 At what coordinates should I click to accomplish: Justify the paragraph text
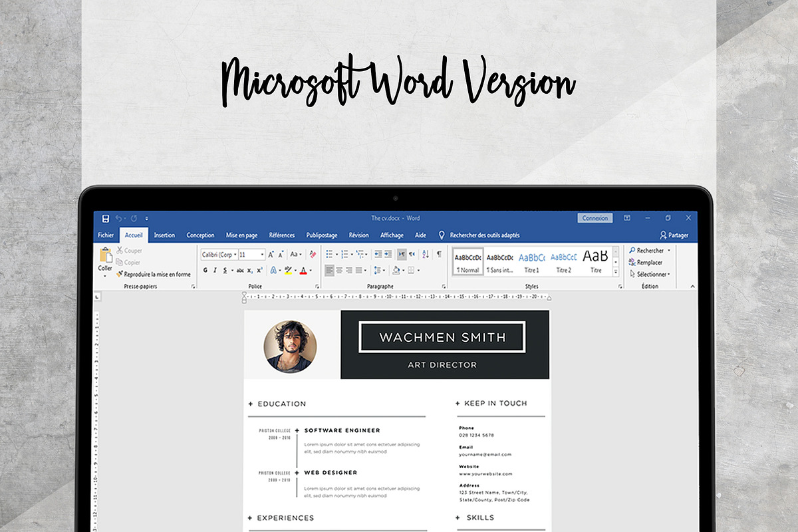click(x=360, y=271)
